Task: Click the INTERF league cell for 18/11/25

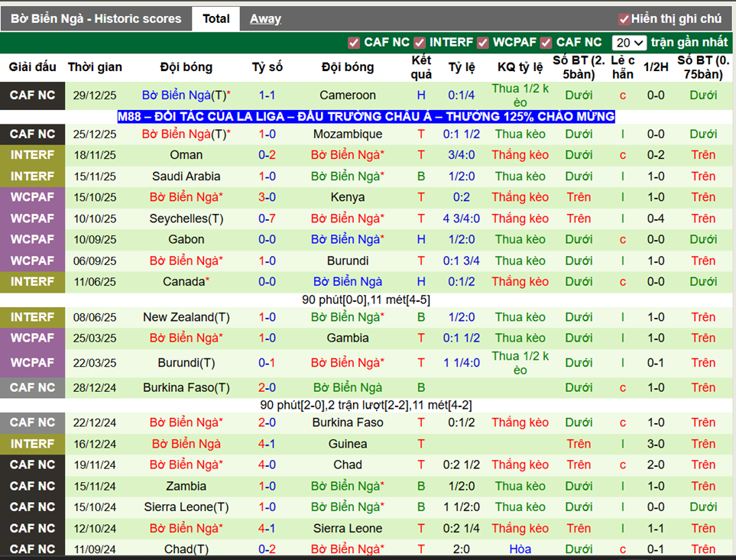Action: (x=32, y=155)
